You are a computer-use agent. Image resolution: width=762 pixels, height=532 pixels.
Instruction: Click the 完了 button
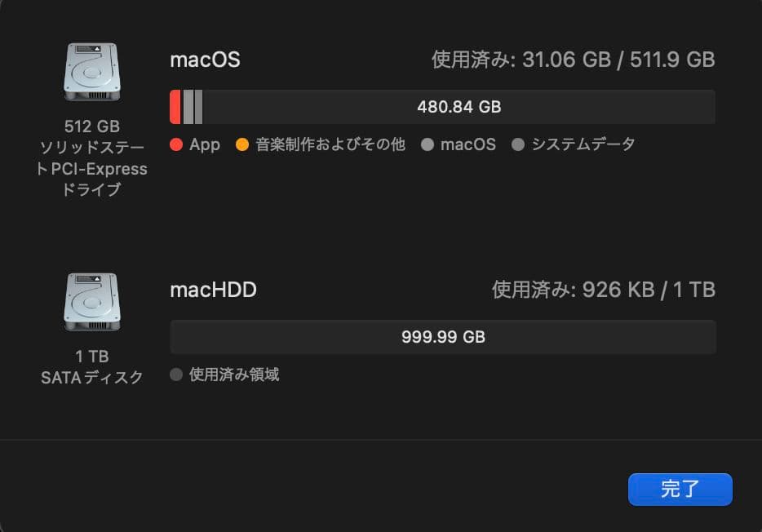point(680,490)
